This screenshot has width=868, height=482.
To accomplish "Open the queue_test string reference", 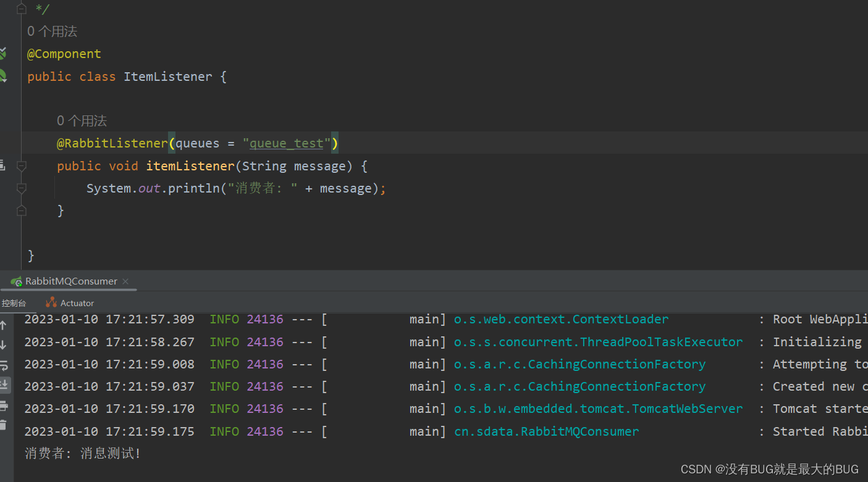I will click(286, 144).
